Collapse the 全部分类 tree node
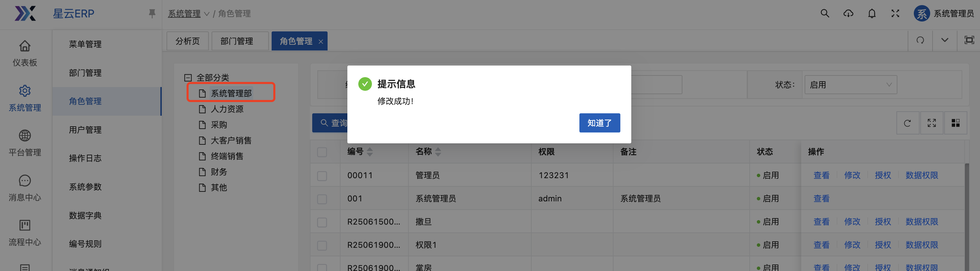Image resolution: width=980 pixels, height=271 pixels. click(188, 77)
